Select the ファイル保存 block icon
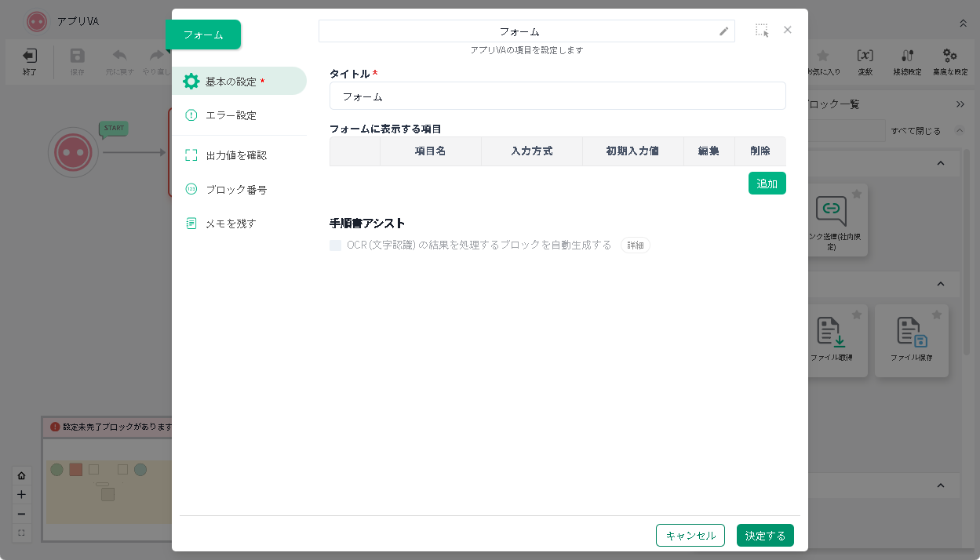 click(x=911, y=333)
